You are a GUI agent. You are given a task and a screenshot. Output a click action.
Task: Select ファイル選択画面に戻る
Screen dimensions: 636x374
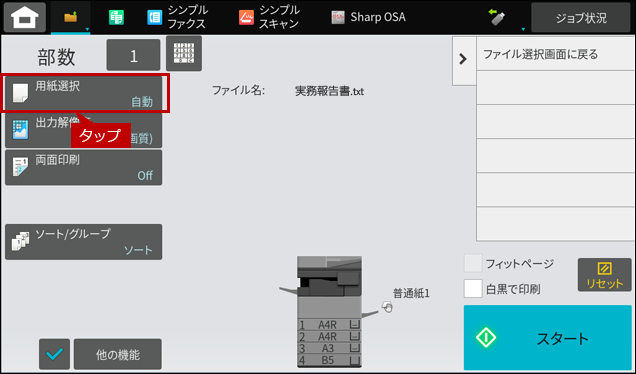tap(556, 54)
